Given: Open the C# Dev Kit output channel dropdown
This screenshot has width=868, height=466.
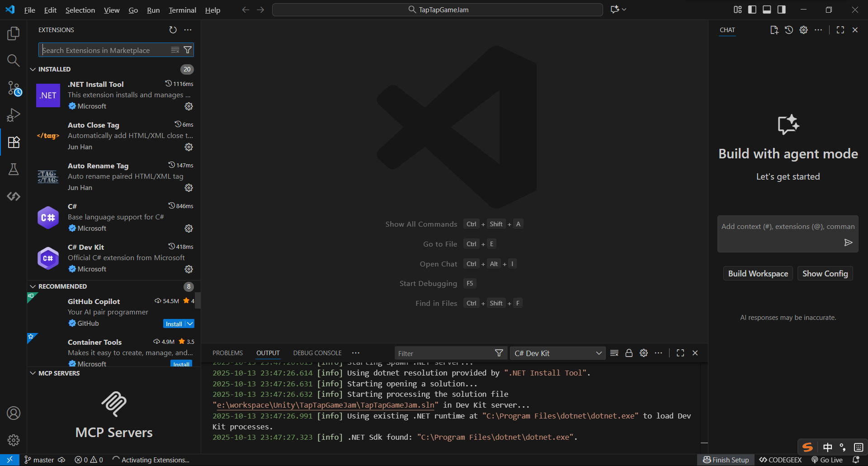Looking at the screenshot, I should (x=557, y=353).
